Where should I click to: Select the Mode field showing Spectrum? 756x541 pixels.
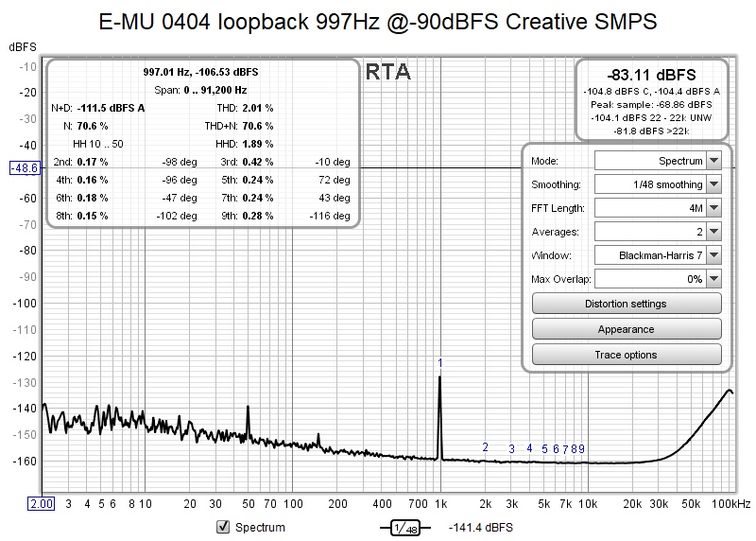[651, 161]
